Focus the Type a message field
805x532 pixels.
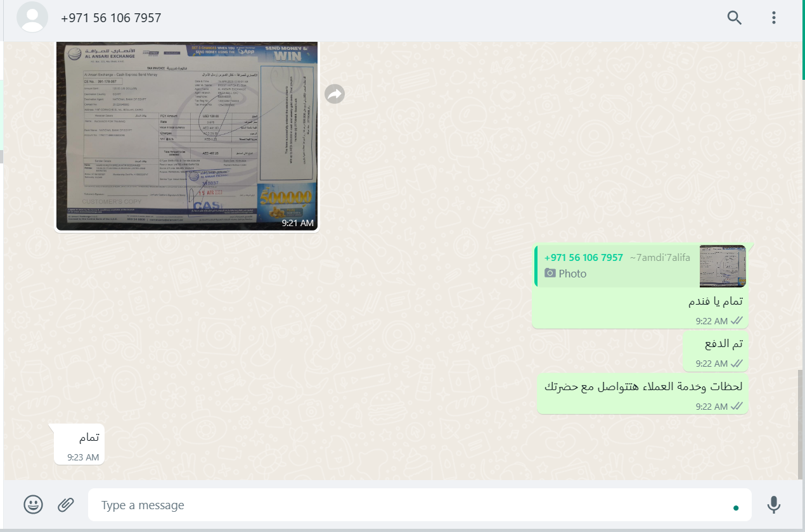[x=420, y=505]
